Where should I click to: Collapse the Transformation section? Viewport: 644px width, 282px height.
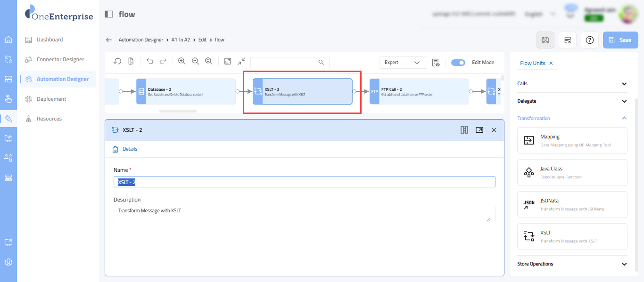click(624, 119)
